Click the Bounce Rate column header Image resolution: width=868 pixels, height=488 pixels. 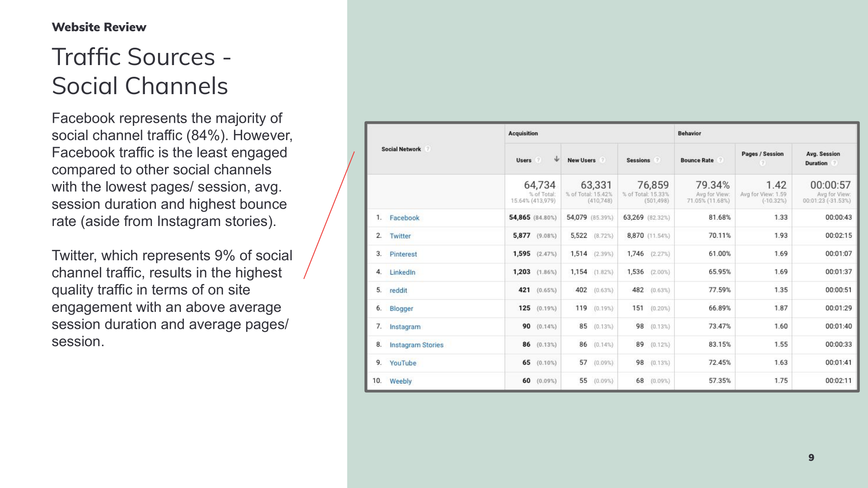coord(697,160)
